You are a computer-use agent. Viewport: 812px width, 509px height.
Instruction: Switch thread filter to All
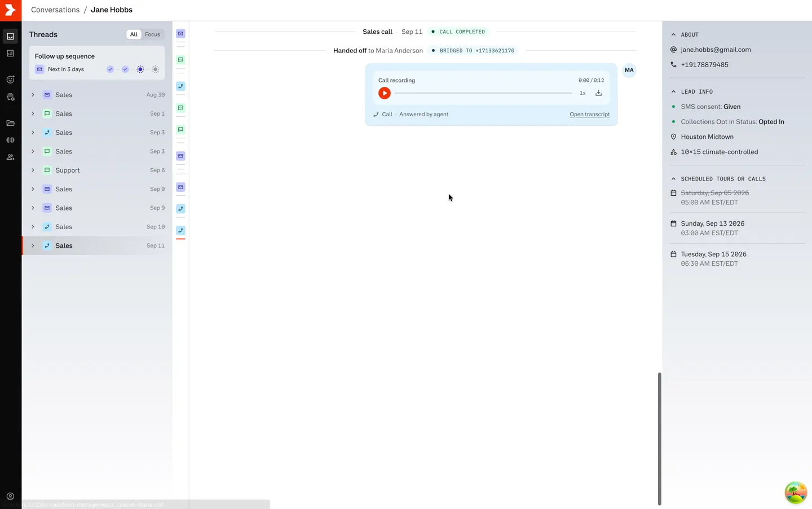click(134, 34)
